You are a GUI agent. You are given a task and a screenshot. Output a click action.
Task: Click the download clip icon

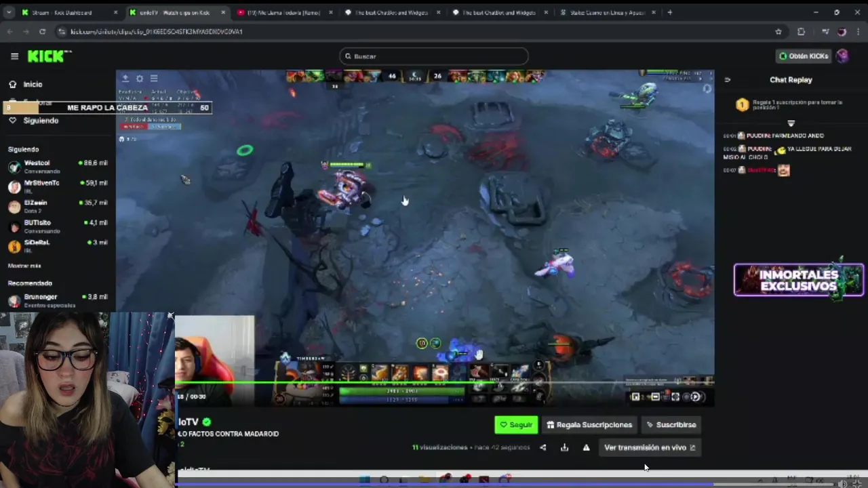pos(564,447)
